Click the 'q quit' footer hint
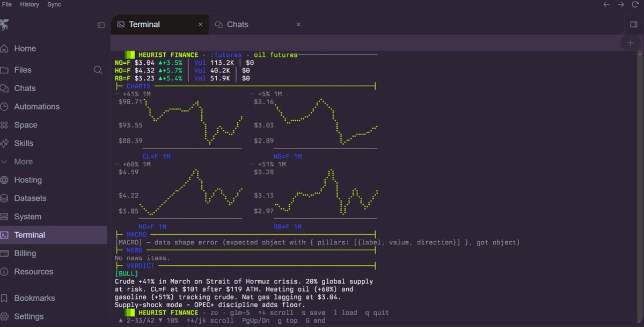 click(x=377, y=313)
